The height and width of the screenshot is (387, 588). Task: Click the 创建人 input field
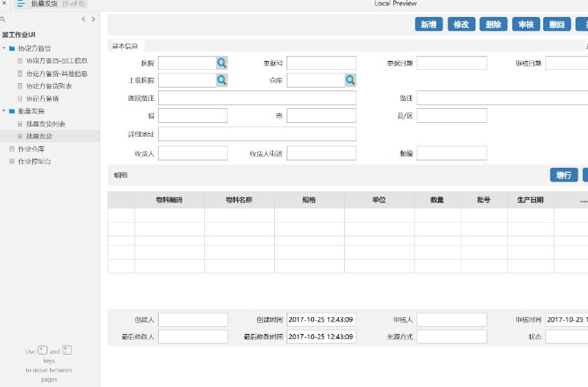(193, 320)
